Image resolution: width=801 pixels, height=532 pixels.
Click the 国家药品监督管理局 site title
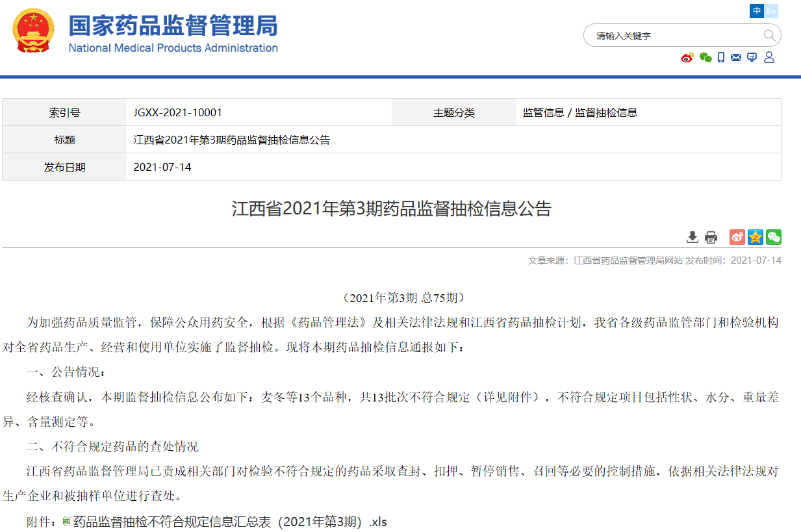(173, 27)
